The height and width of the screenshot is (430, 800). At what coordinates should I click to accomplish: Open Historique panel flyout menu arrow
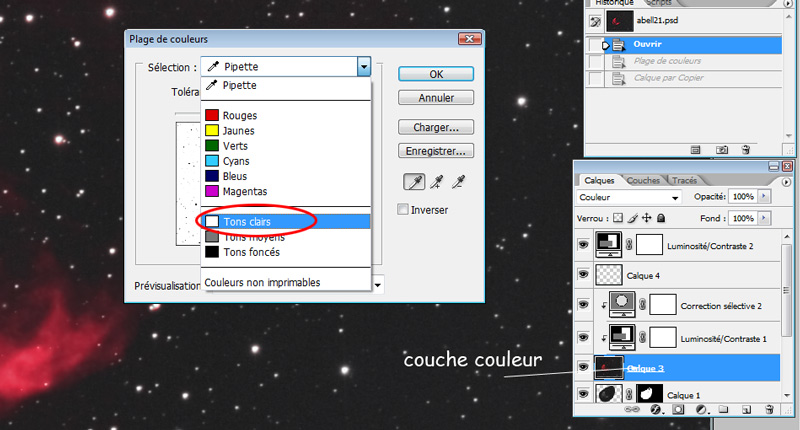click(x=788, y=3)
